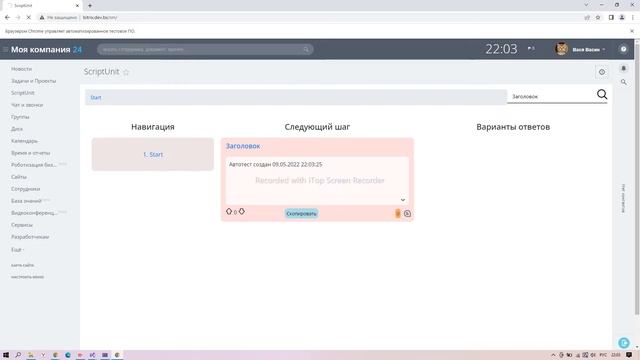Viewport: 640px width, 360px height.
Task: Expand the card text with chevron
Action: click(x=402, y=200)
